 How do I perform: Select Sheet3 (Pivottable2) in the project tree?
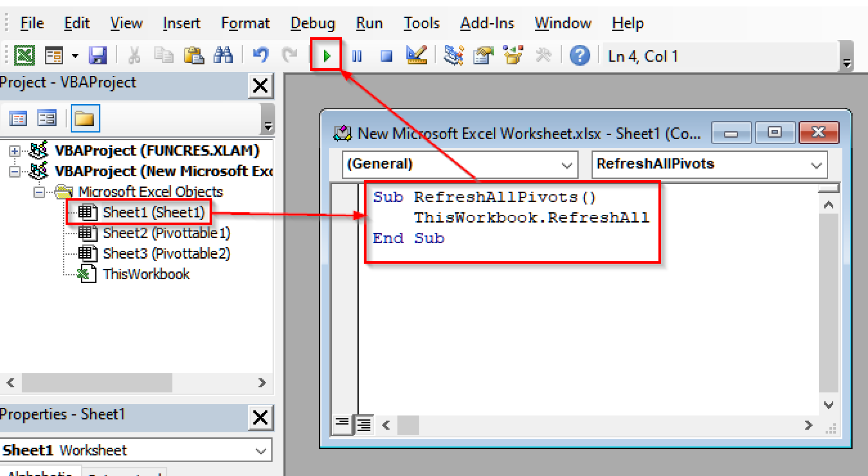tap(167, 253)
